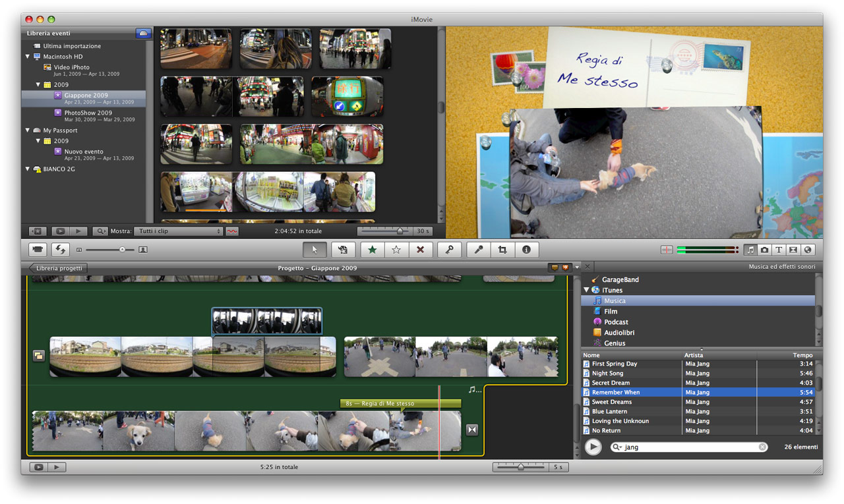Play event clips full screen

click(x=61, y=231)
